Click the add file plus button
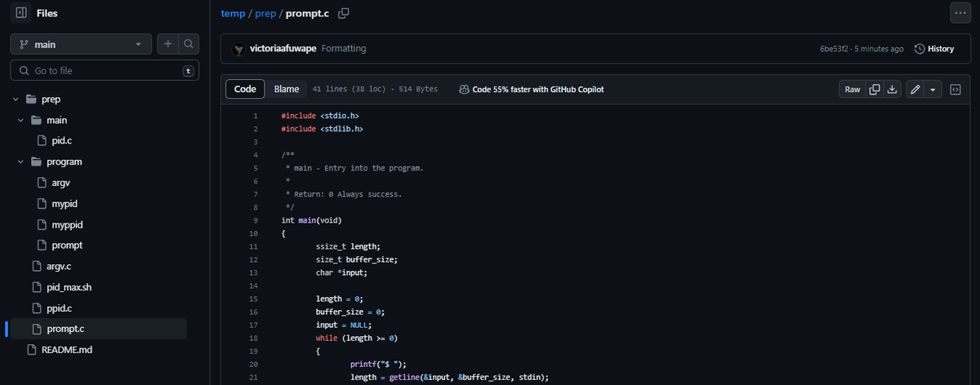 [167, 44]
